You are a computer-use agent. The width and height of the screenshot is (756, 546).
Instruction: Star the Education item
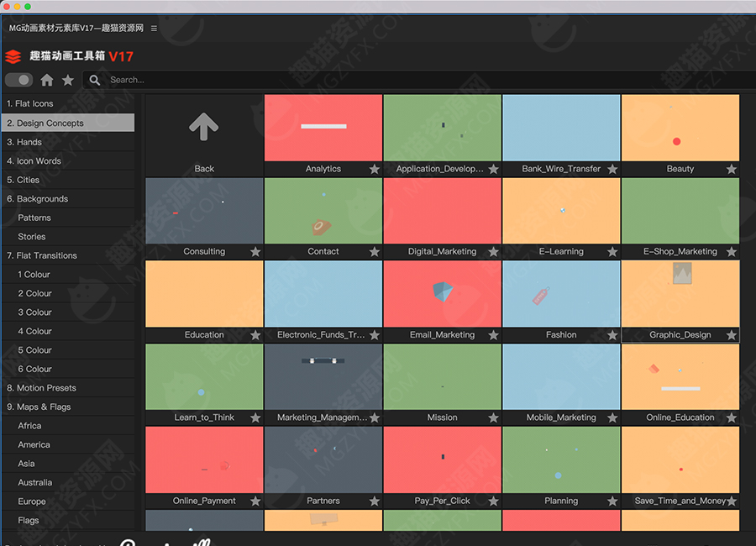pos(255,334)
